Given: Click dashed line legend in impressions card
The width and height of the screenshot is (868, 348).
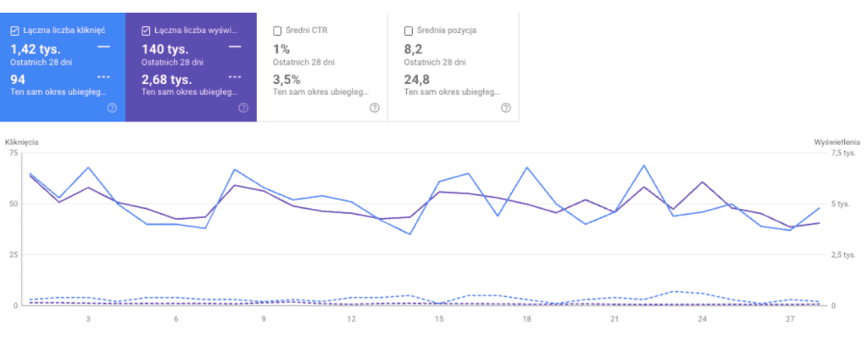Looking at the screenshot, I should [235, 76].
